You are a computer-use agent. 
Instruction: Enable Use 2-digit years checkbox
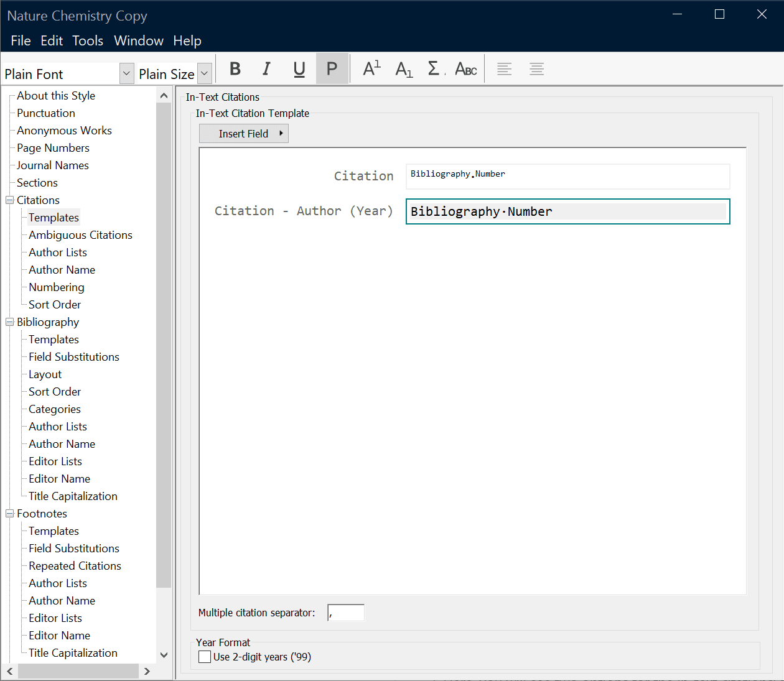click(205, 657)
